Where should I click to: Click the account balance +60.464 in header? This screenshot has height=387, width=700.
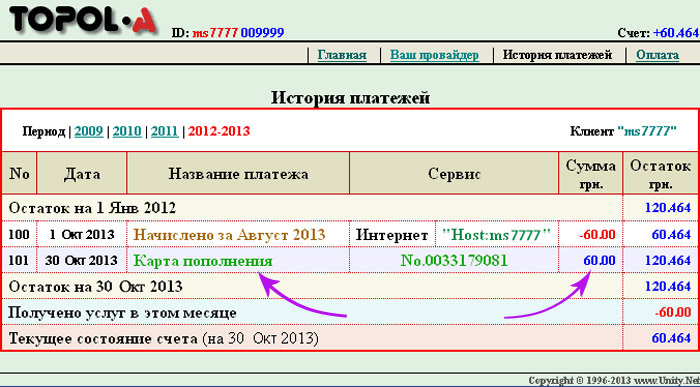pyautogui.click(x=676, y=33)
